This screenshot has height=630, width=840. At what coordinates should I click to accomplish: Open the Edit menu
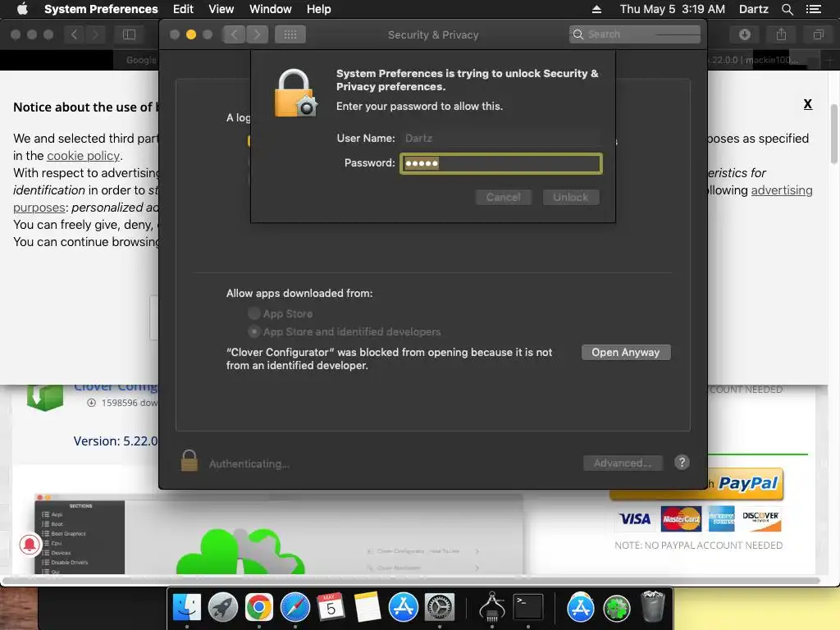(183, 9)
